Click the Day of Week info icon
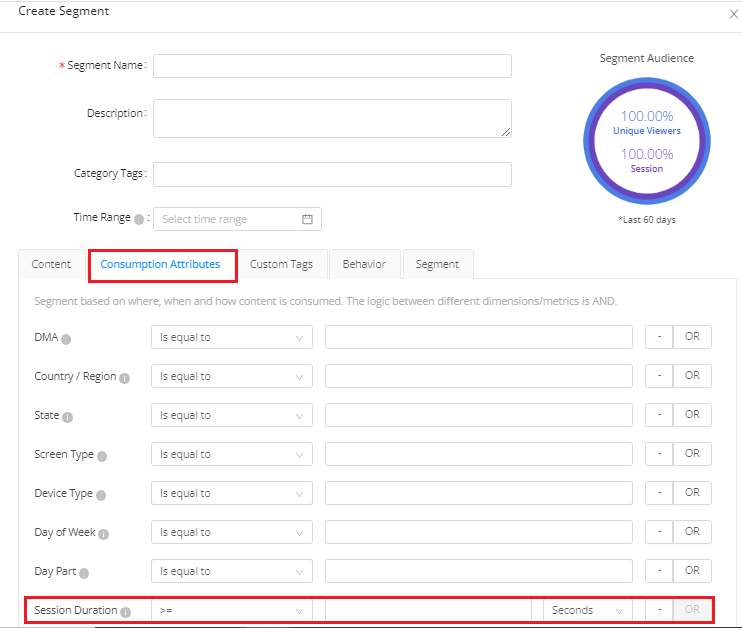This screenshot has height=628, width=742. pos(104,534)
